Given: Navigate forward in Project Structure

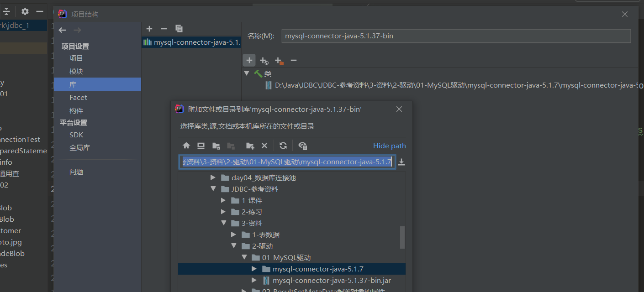Looking at the screenshot, I should [78, 30].
